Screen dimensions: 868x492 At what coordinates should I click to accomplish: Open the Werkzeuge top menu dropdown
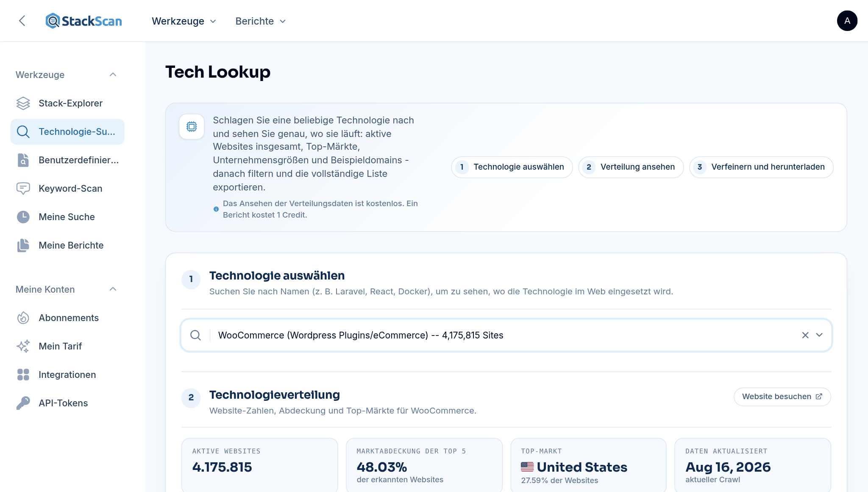tap(184, 21)
